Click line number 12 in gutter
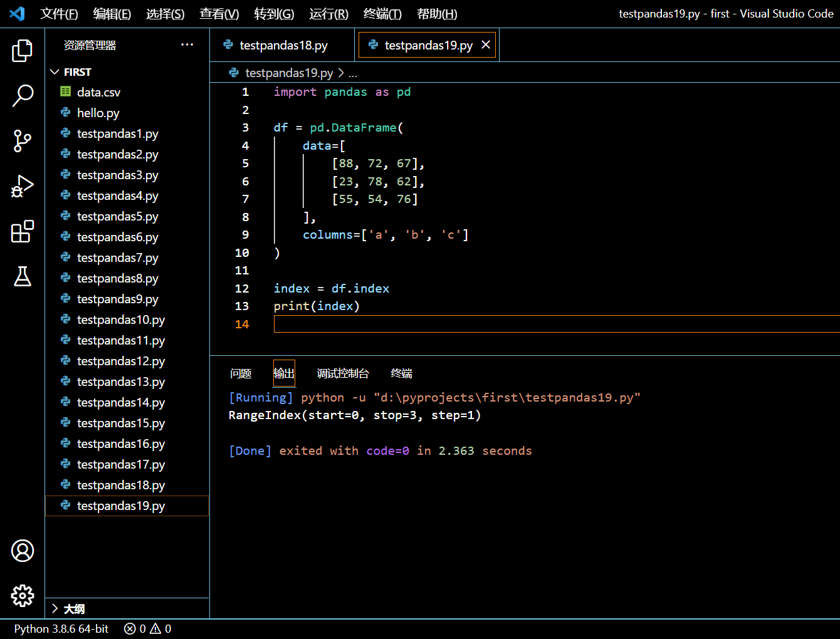Screen dimensions: 840x639 tap(242, 288)
